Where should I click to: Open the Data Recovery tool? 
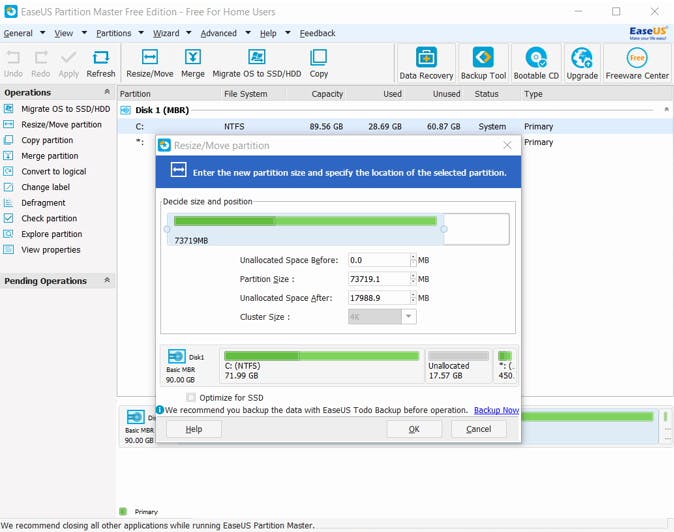coord(426,63)
